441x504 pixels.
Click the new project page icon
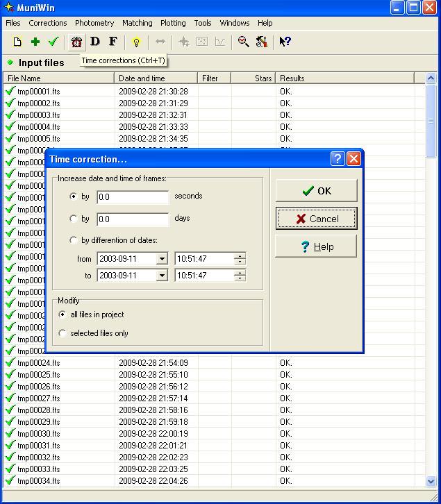tap(17, 42)
